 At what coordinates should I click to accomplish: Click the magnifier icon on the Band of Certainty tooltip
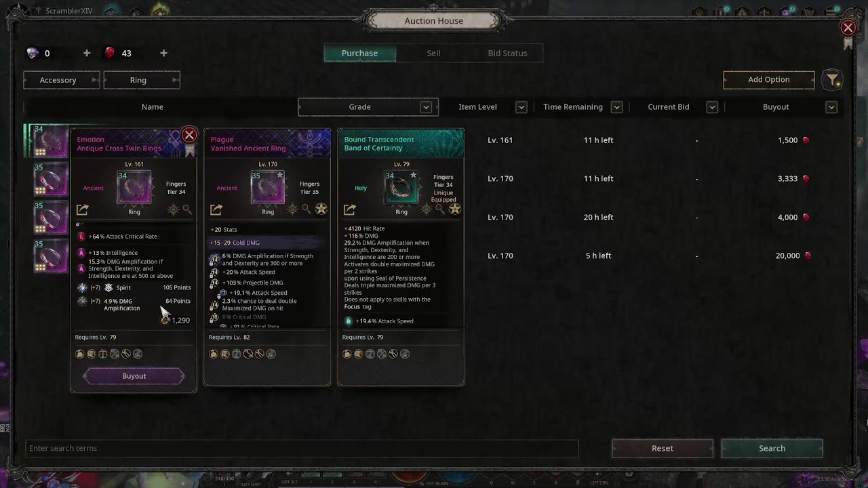[440, 209]
